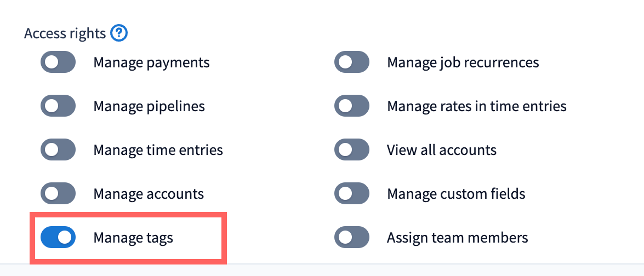Toggle the Manage custom fields switch
Image resolution: width=644 pixels, height=276 pixels.
(351, 194)
